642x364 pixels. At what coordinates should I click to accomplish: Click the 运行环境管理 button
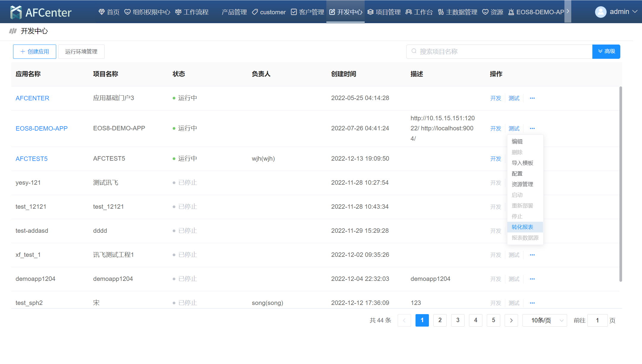pos(81,52)
